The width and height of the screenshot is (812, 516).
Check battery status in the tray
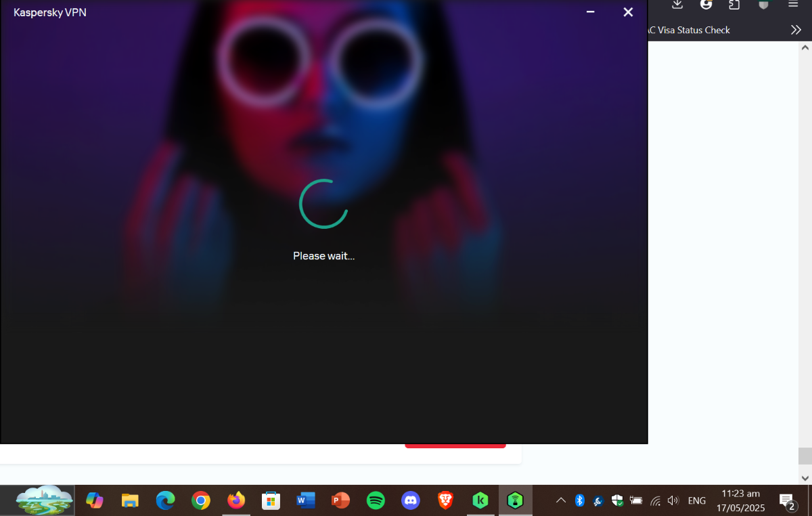point(636,500)
